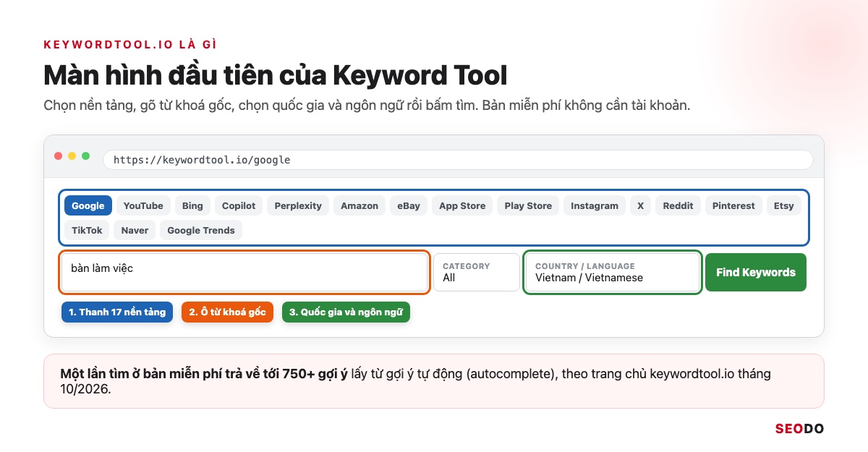Select the Google platform tab
Image resolution: width=868 pixels, height=452 pixels.
[x=88, y=205]
